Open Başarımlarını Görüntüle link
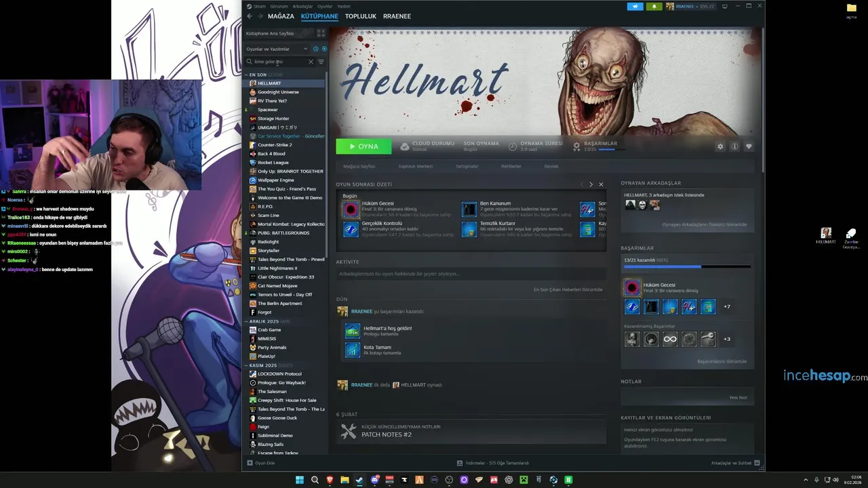 (x=722, y=361)
